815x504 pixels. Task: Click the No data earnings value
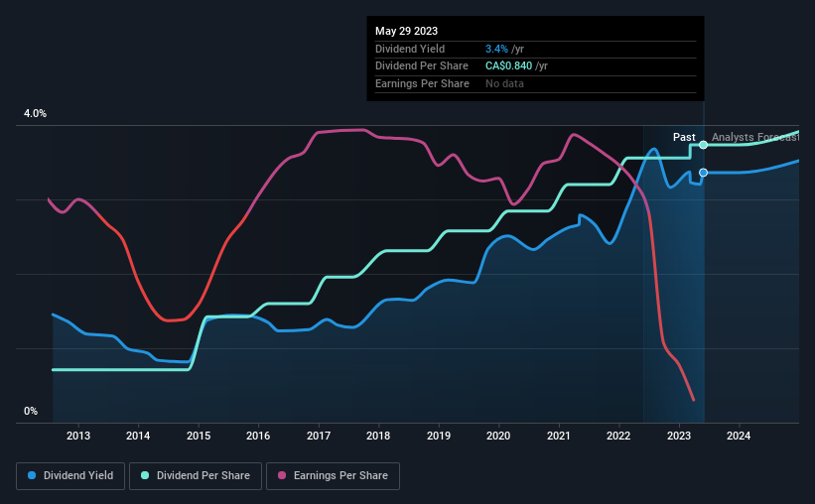[x=504, y=83]
